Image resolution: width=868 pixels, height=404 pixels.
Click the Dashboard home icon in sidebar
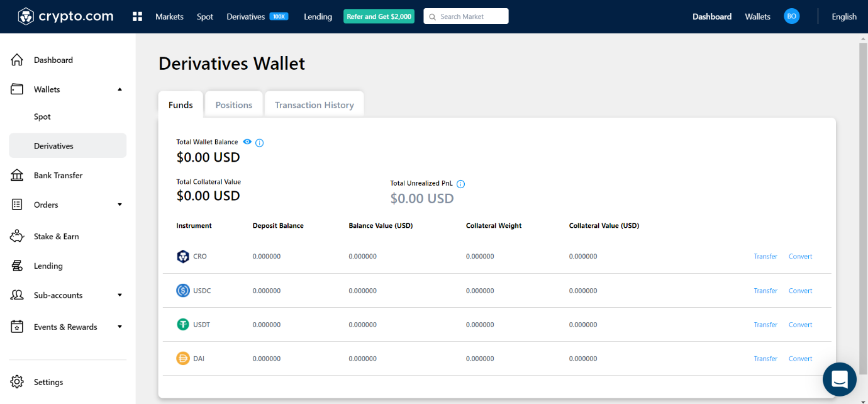(x=17, y=60)
